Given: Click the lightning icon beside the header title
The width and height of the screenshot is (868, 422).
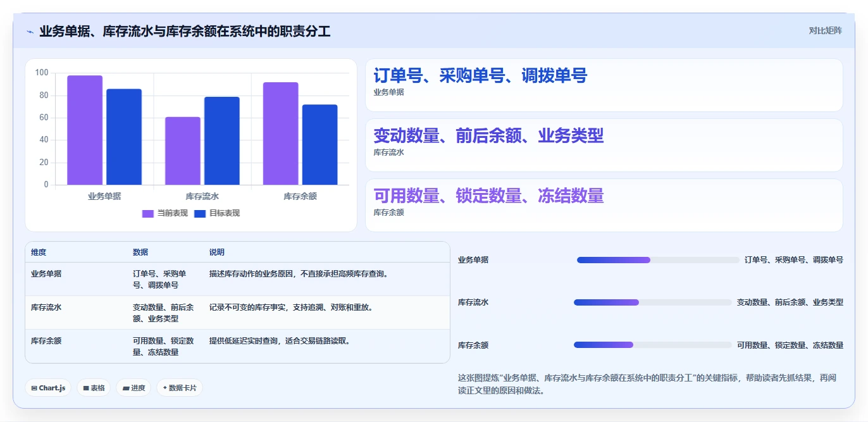Looking at the screenshot, I should [30, 32].
